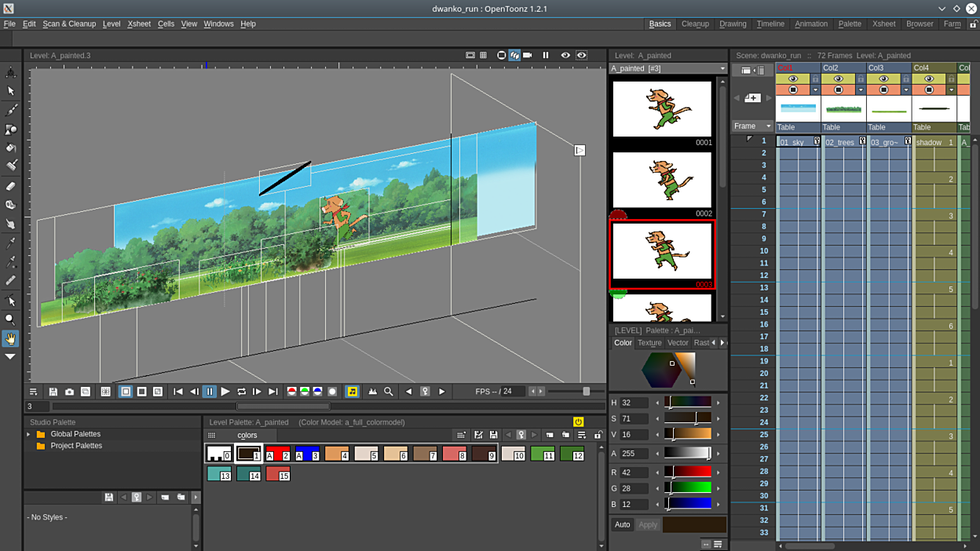Switch the viewer to camera view
980x551 pixels.
528,56
